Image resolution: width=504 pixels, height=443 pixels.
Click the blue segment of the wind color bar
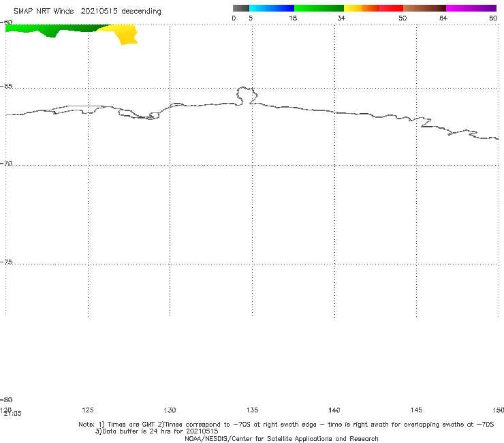(272, 8)
